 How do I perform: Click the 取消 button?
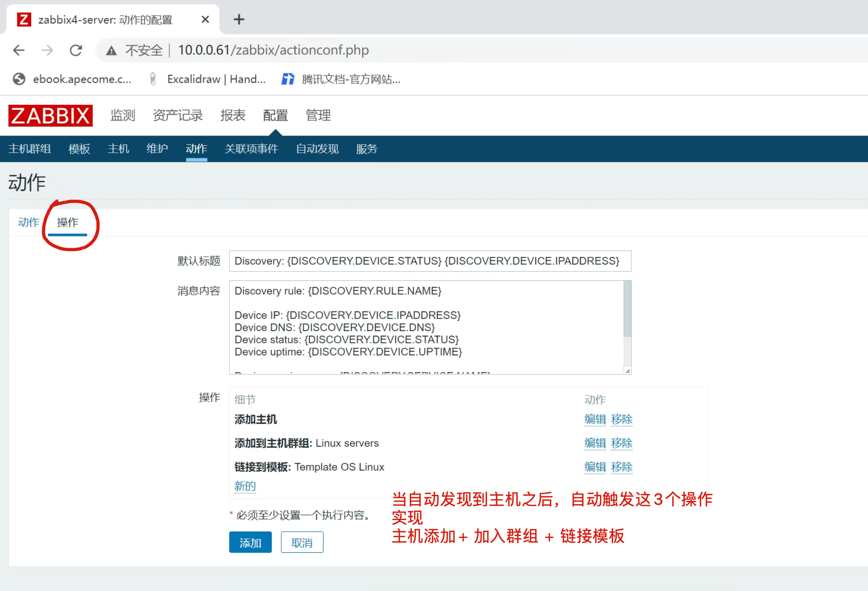point(302,542)
